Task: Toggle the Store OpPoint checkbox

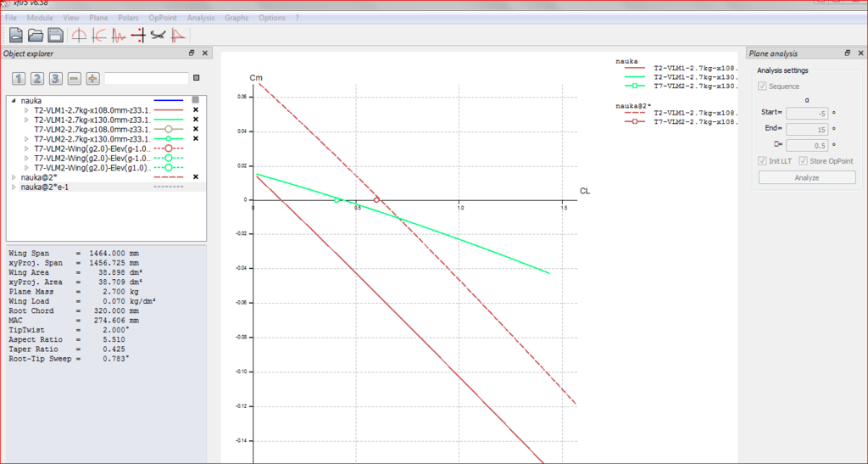Action: (803, 161)
